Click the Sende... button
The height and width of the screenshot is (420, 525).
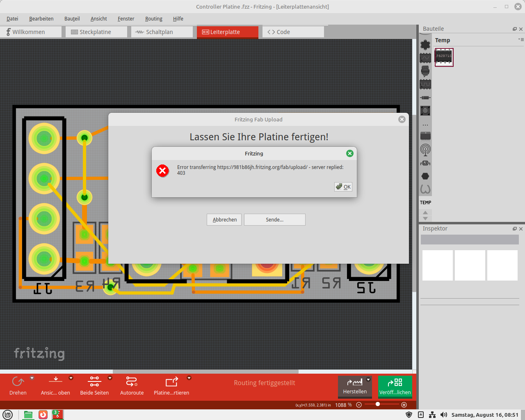point(275,219)
